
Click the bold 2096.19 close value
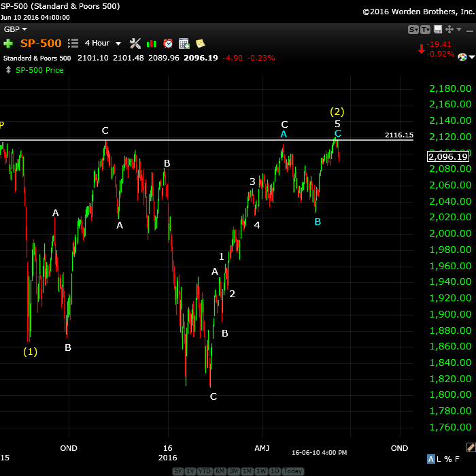[201, 58]
